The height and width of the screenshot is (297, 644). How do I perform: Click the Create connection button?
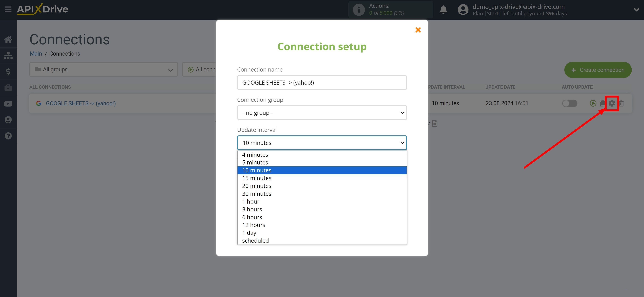point(598,70)
